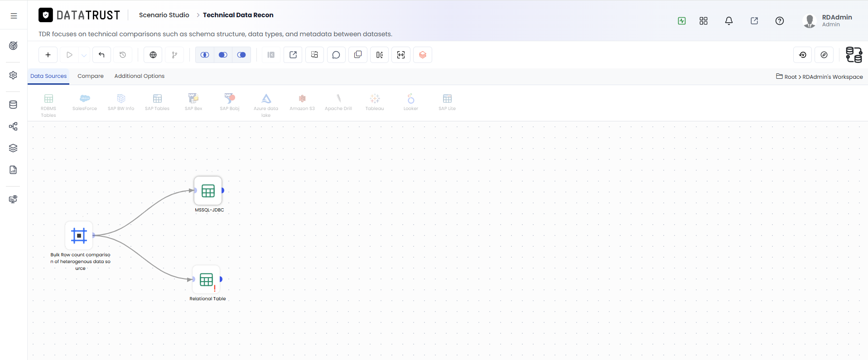Open the database icon in sidebar
868x360 pixels.
pos(13,105)
